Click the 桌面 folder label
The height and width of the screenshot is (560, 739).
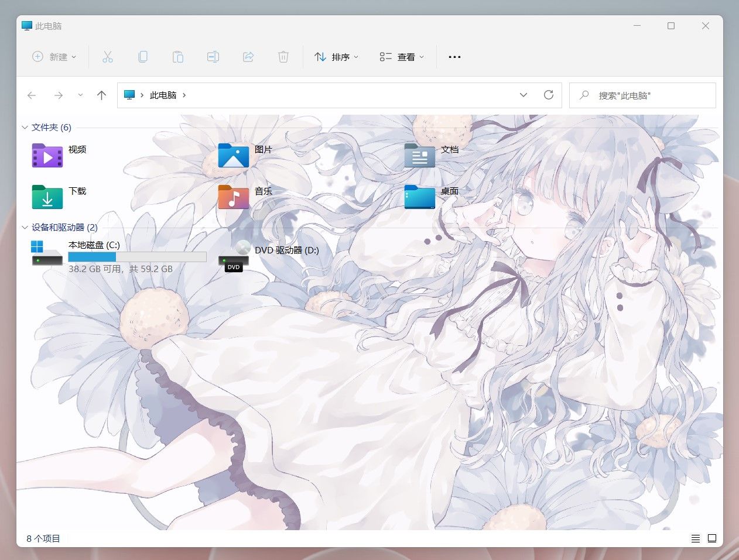tap(450, 191)
